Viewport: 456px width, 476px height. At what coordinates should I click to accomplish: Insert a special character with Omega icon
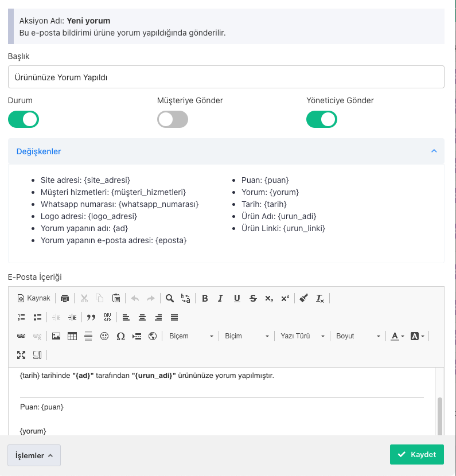pyautogui.click(x=120, y=336)
